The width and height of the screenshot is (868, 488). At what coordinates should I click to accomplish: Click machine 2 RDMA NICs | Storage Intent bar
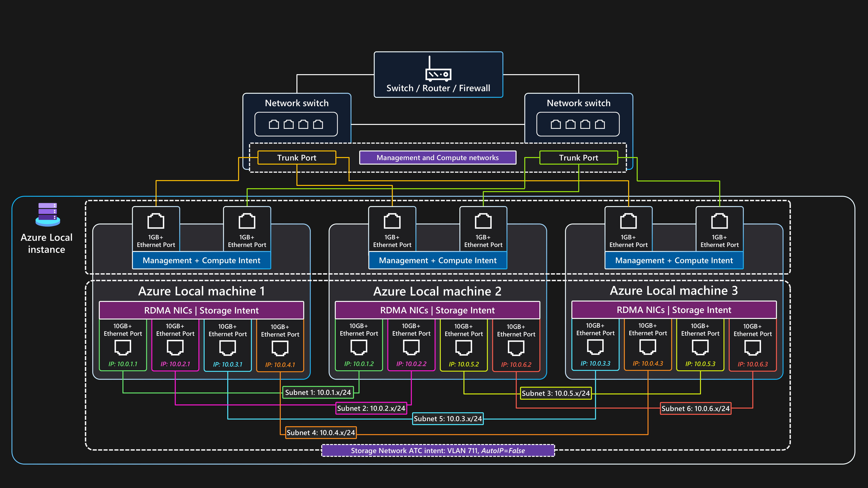pyautogui.click(x=437, y=310)
